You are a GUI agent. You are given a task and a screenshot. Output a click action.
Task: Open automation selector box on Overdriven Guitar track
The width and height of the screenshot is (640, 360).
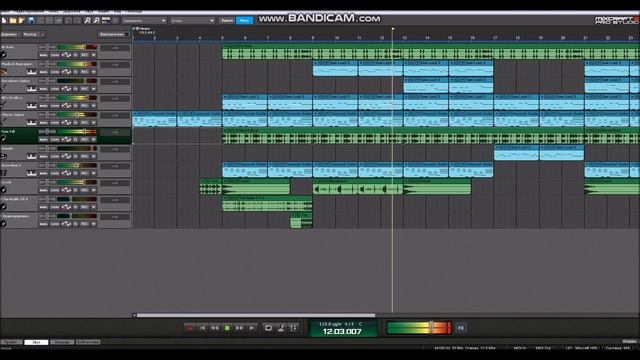115,82
